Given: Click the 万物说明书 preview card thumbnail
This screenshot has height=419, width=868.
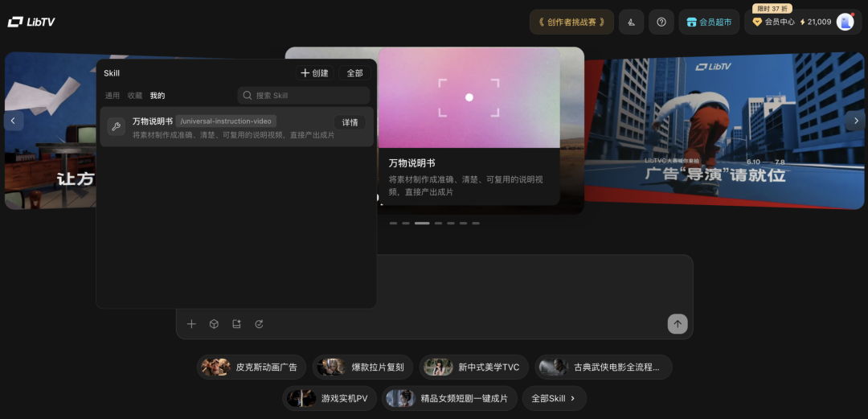Looking at the screenshot, I should (x=469, y=97).
